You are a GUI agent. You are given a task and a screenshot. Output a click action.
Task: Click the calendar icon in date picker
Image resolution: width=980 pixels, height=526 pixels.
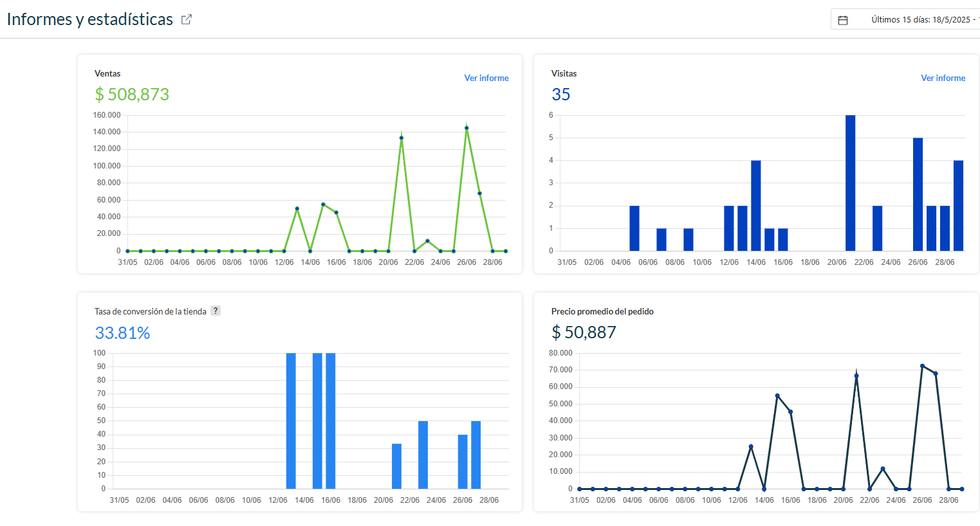(843, 20)
